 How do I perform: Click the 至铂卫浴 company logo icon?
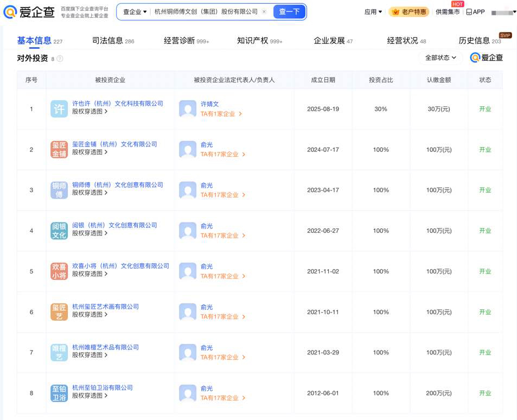pyautogui.click(x=59, y=393)
